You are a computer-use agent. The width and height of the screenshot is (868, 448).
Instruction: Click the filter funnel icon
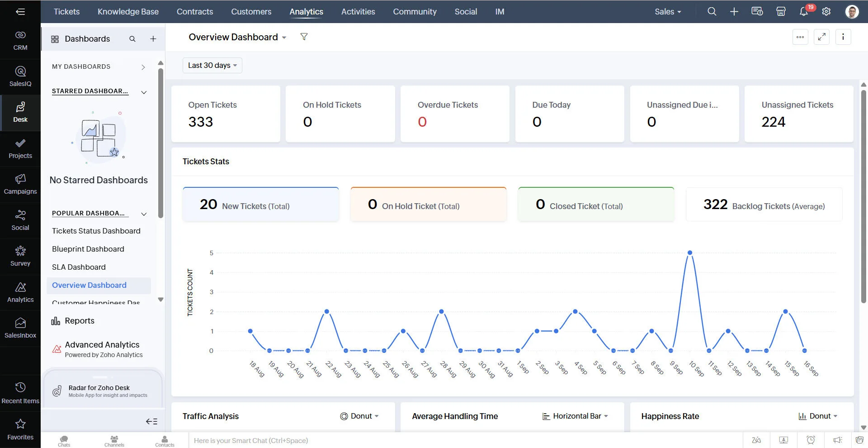point(304,37)
